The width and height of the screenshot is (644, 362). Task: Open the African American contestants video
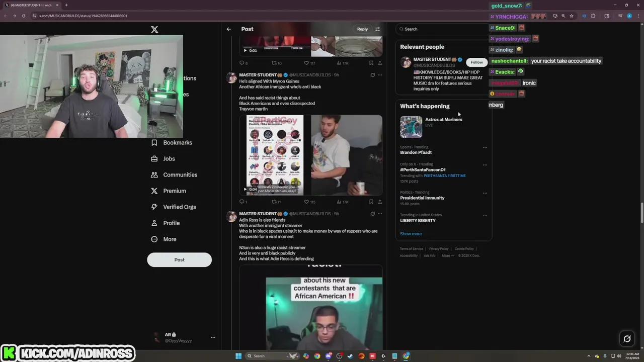[x=311, y=307]
